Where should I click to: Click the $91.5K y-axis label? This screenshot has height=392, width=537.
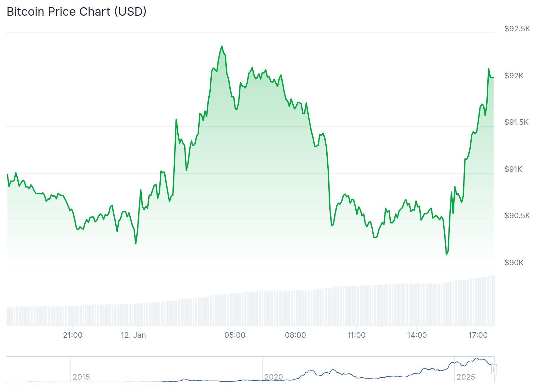(x=516, y=122)
